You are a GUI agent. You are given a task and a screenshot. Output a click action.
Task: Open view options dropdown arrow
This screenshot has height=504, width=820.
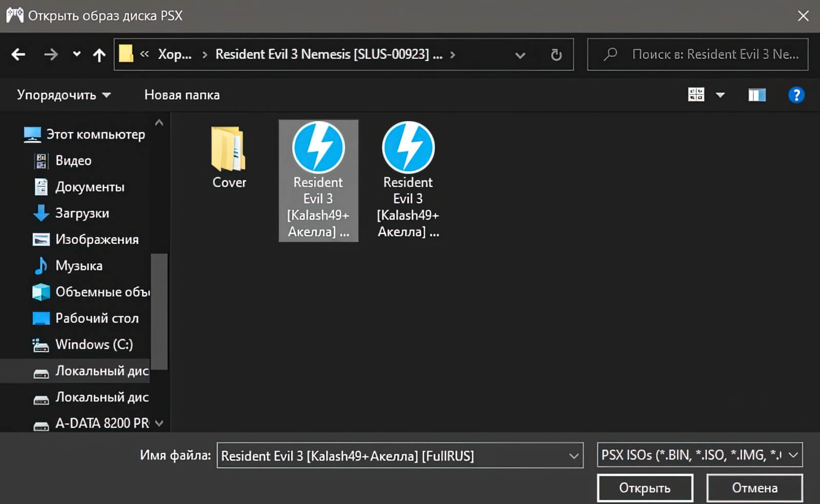click(x=720, y=95)
